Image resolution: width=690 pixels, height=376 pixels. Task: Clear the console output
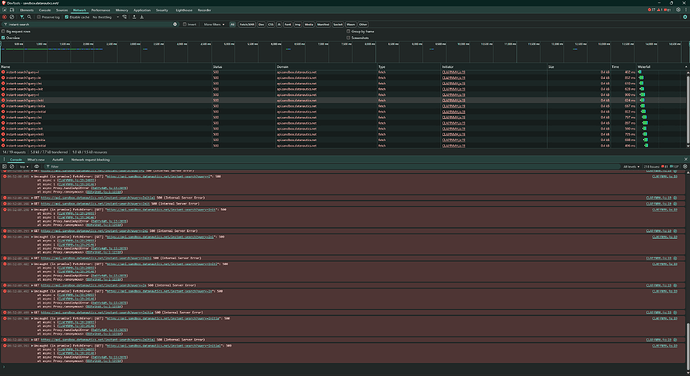coord(12,166)
